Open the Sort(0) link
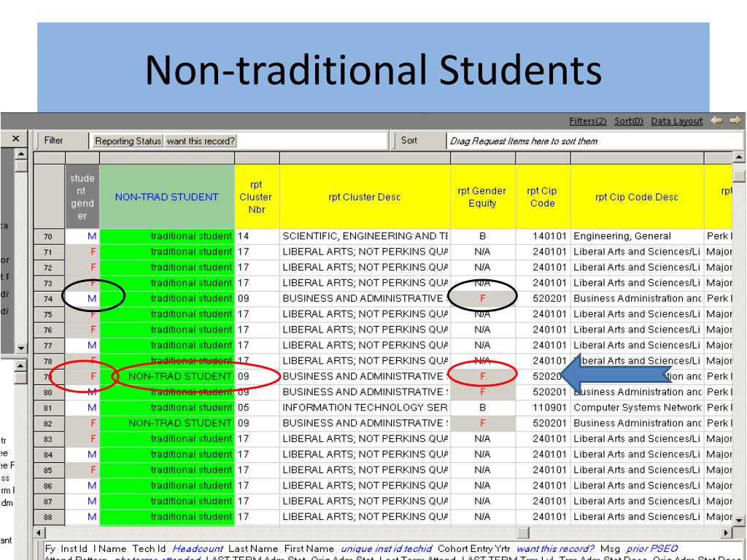The width and height of the screenshot is (747, 560). (x=630, y=121)
